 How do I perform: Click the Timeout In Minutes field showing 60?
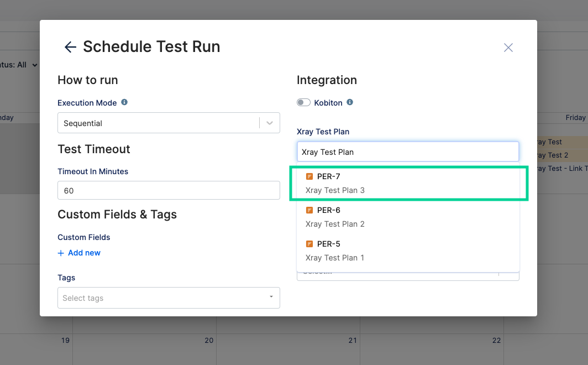pos(169,190)
